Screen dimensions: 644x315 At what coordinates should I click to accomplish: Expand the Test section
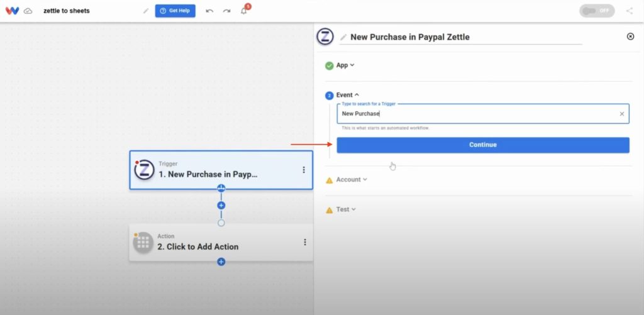click(x=346, y=209)
